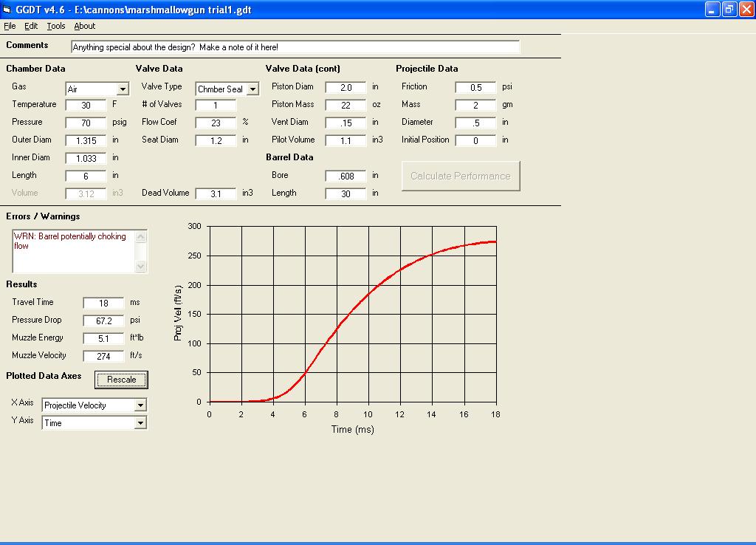Viewport: 756px width, 545px height.
Task: Expand the Gas type dropdown
Action: 123,89
